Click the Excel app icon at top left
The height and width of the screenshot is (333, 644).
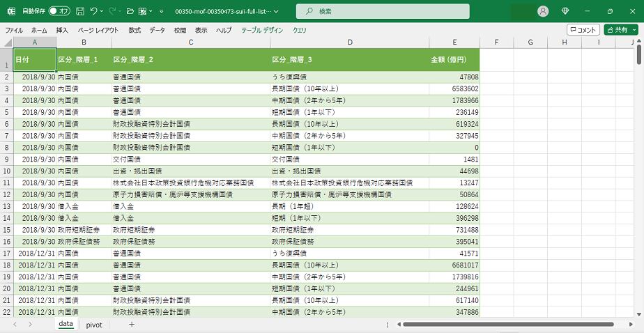tap(11, 11)
